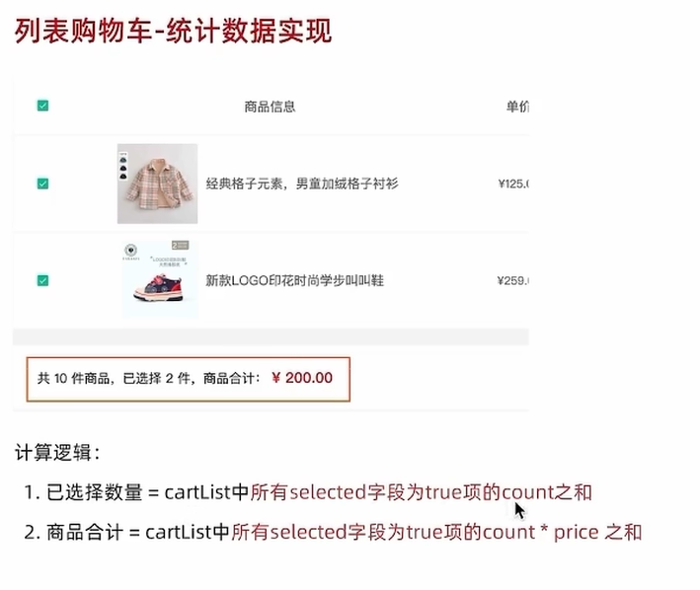Click the small color-variant icons on shirt image

(x=122, y=167)
